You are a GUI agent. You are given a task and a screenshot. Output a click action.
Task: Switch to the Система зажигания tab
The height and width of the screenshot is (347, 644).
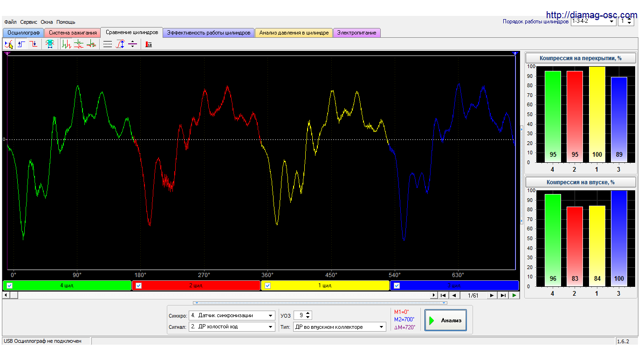click(x=73, y=33)
